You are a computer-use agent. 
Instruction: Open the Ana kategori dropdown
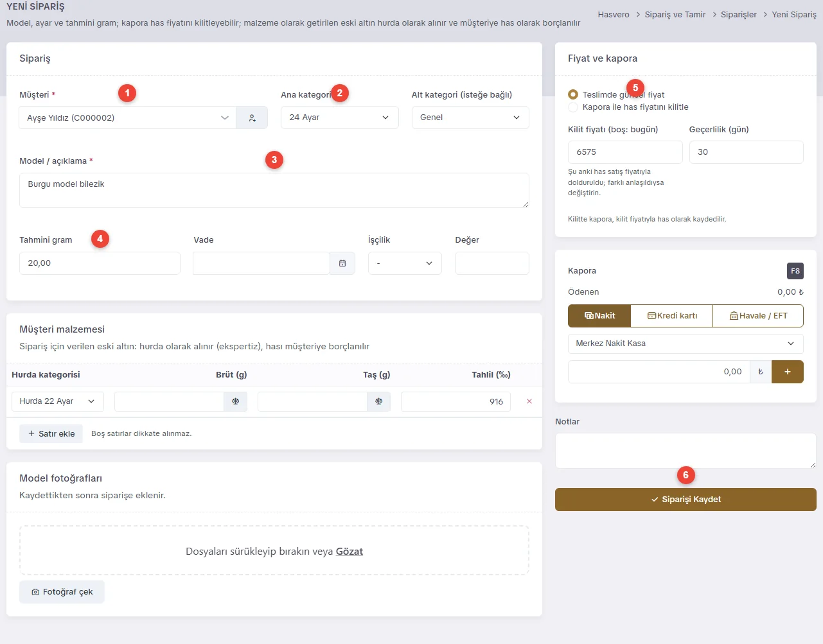point(340,117)
